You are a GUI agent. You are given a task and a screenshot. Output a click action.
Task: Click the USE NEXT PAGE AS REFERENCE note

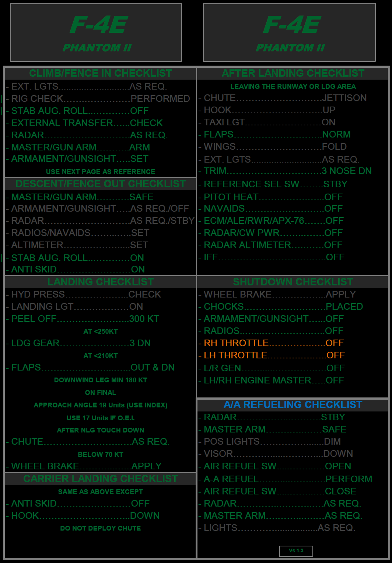tap(100, 172)
